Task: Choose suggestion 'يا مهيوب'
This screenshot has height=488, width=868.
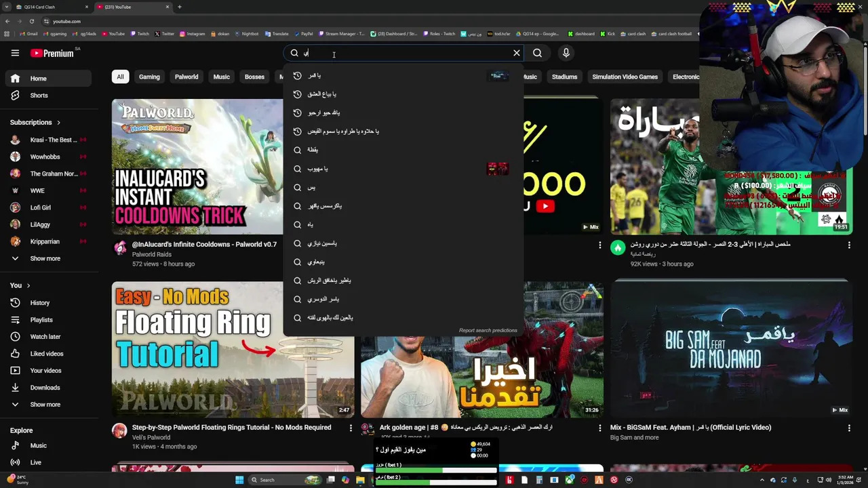Action: pyautogui.click(x=403, y=169)
